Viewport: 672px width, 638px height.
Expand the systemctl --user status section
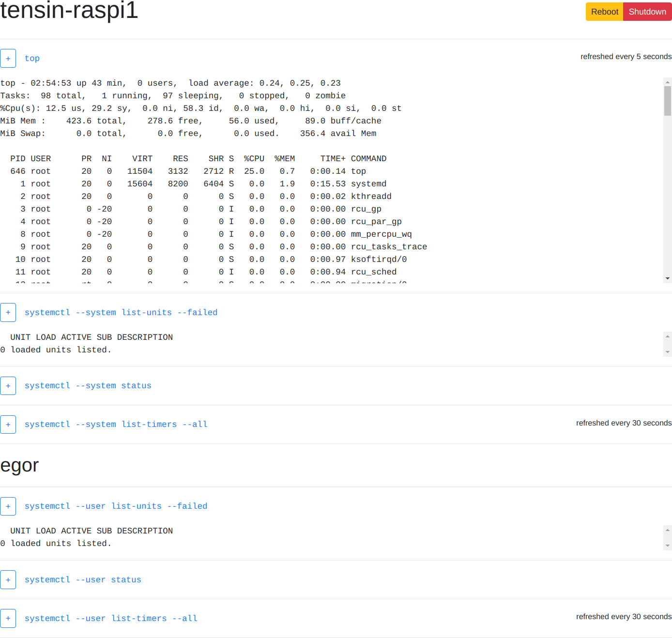point(8,580)
